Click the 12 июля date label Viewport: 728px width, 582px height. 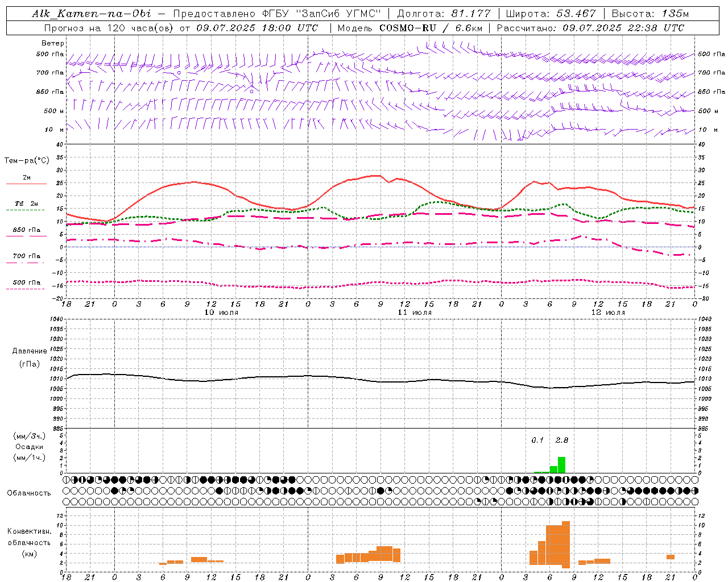[608, 313]
